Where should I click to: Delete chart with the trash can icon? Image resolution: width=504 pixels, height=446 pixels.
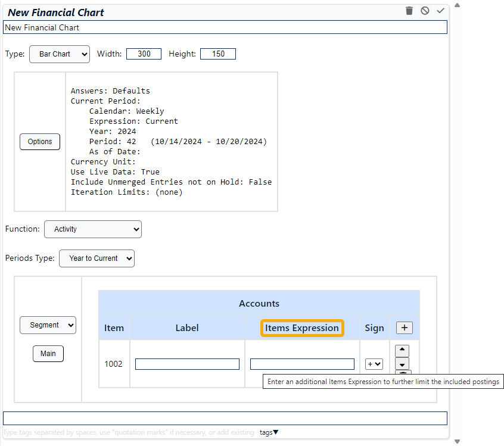tap(409, 11)
